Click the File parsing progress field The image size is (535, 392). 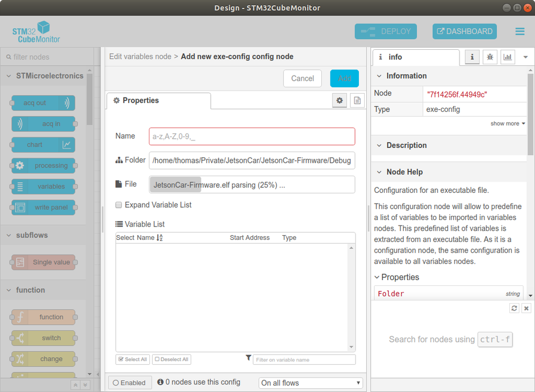(x=252, y=185)
